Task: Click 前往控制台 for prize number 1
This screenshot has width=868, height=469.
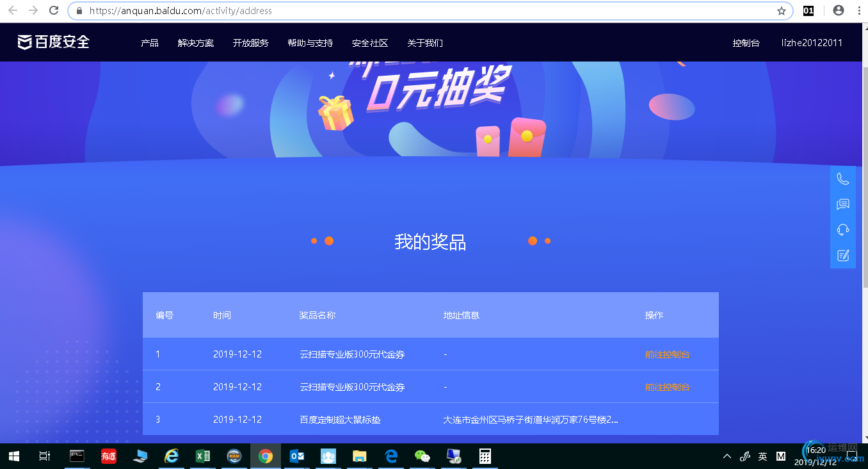Action: click(668, 354)
